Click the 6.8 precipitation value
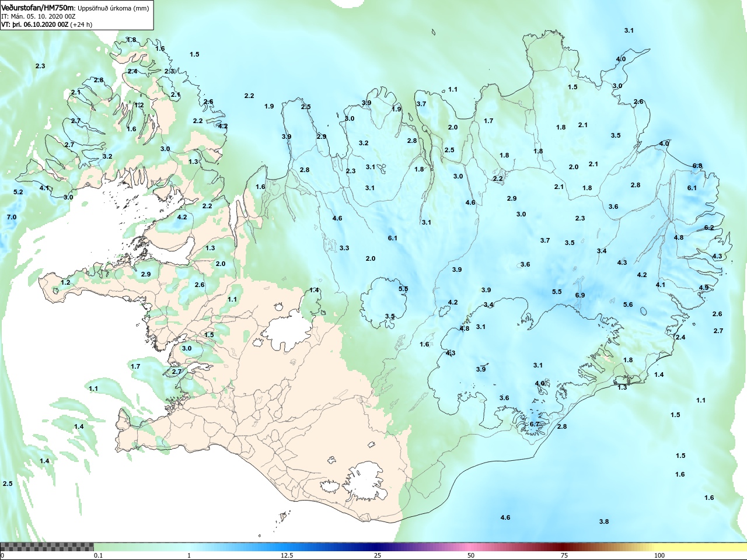 [x=697, y=166]
